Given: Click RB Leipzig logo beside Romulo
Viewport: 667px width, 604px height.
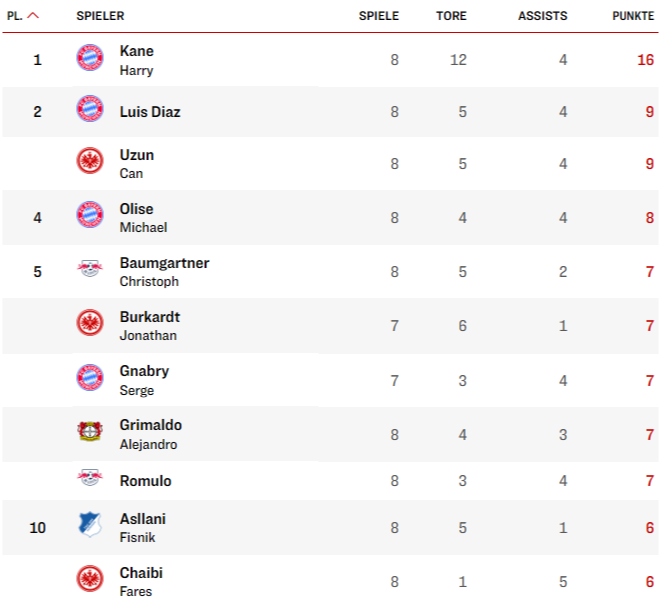Looking at the screenshot, I should (90, 478).
